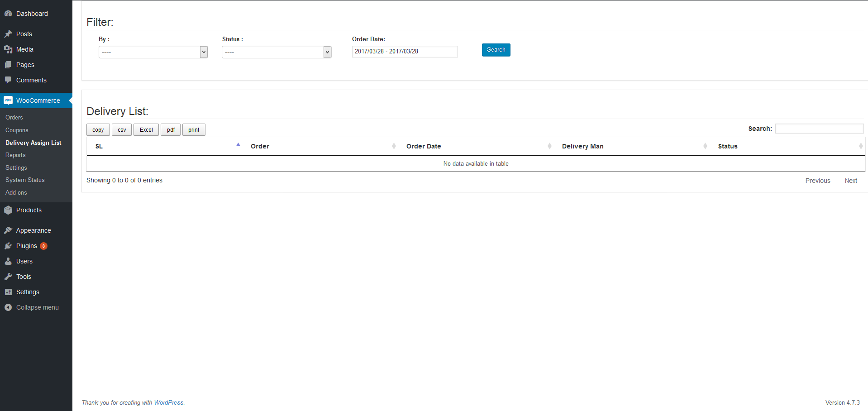This screenshot has height=411, width=868.
Task: Click the Order Date range field
Action: click(x=405, y=52)
